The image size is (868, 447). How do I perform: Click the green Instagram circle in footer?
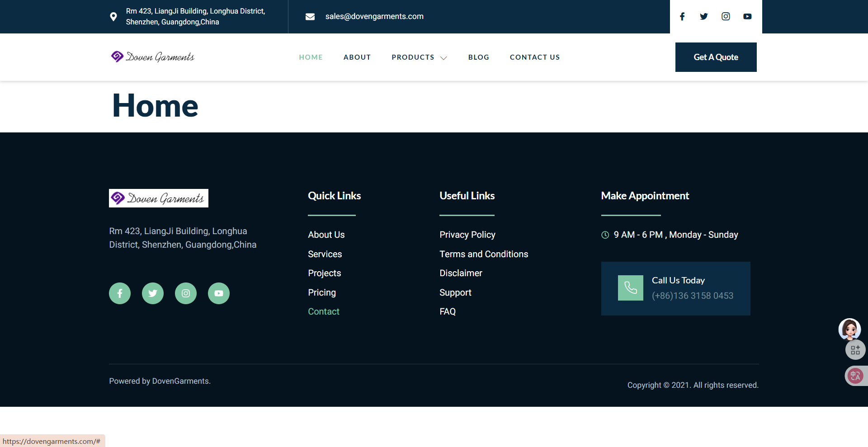pyautogui.click(x=186, y=293)
